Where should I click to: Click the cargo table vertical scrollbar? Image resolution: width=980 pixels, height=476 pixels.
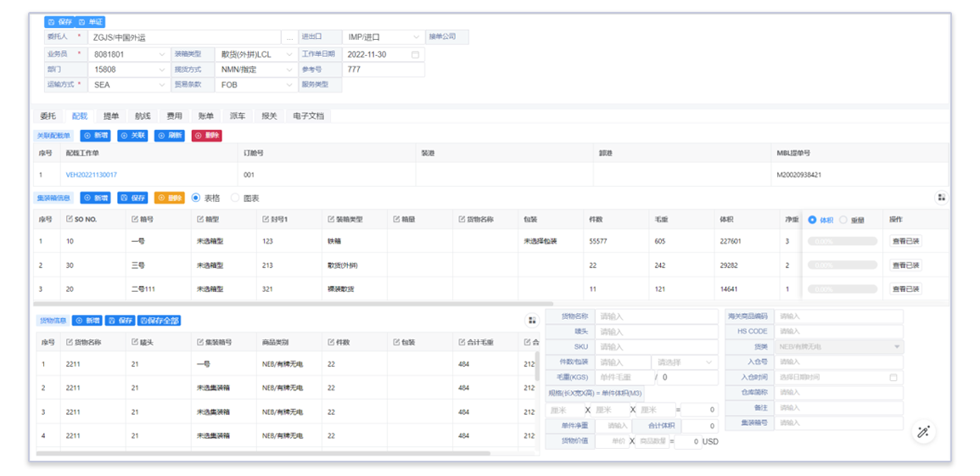[x=537, y=366]
